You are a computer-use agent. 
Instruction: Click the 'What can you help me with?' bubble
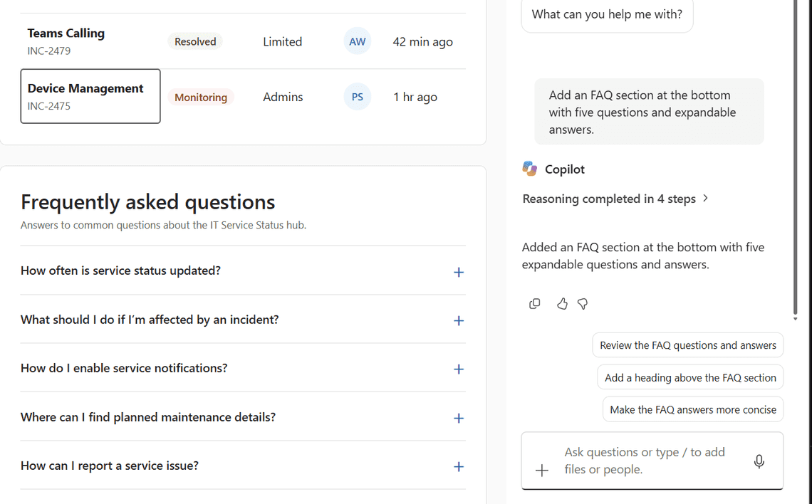click(x=607, y=14)
